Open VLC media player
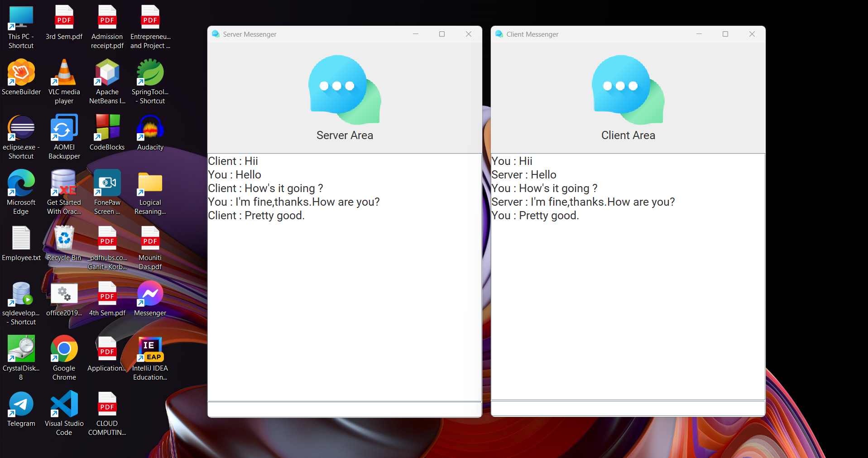 click(x=63, y=72)
